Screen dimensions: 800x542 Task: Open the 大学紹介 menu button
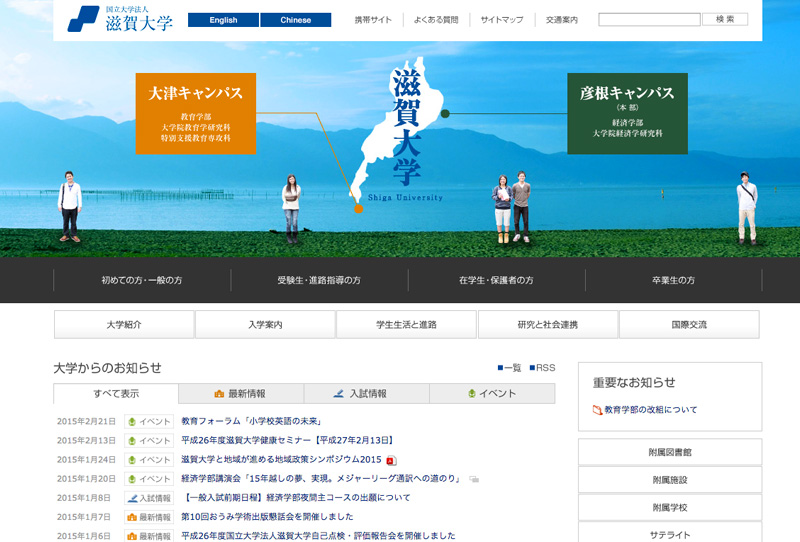124,325
